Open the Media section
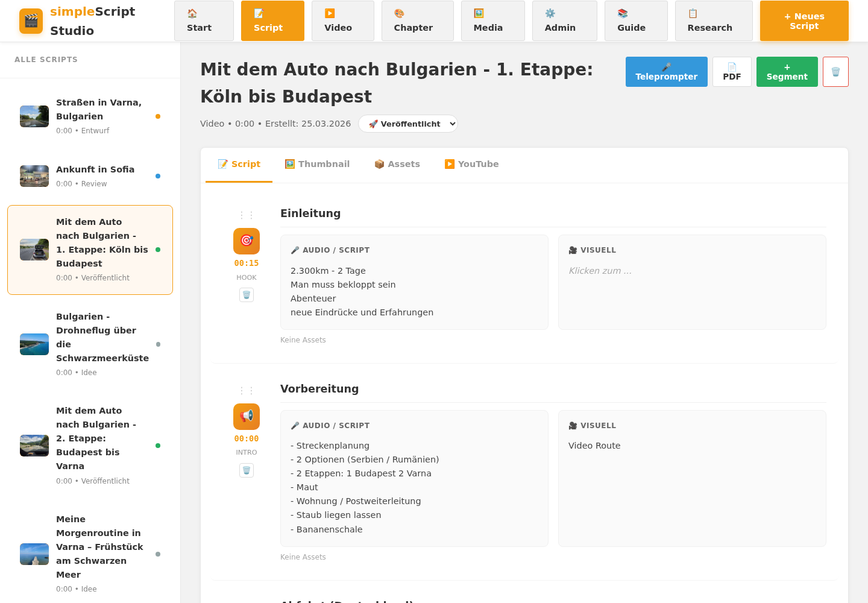 [493, 21]
